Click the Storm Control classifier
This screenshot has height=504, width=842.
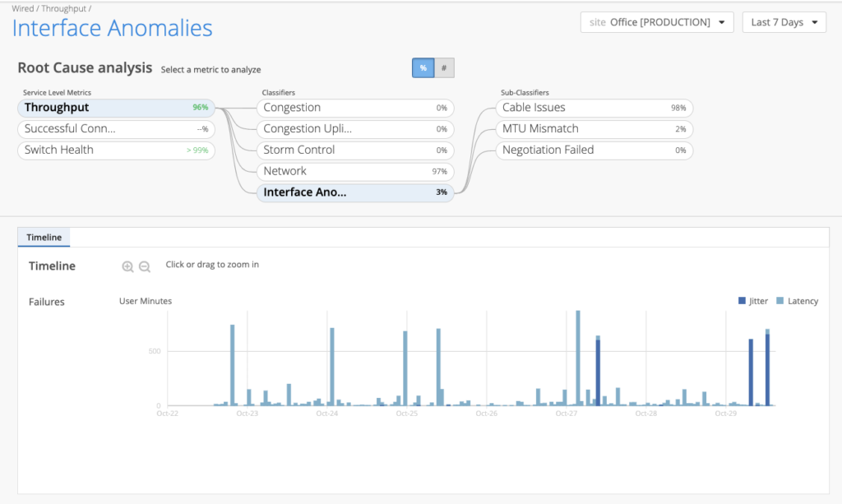pos(354,150)
